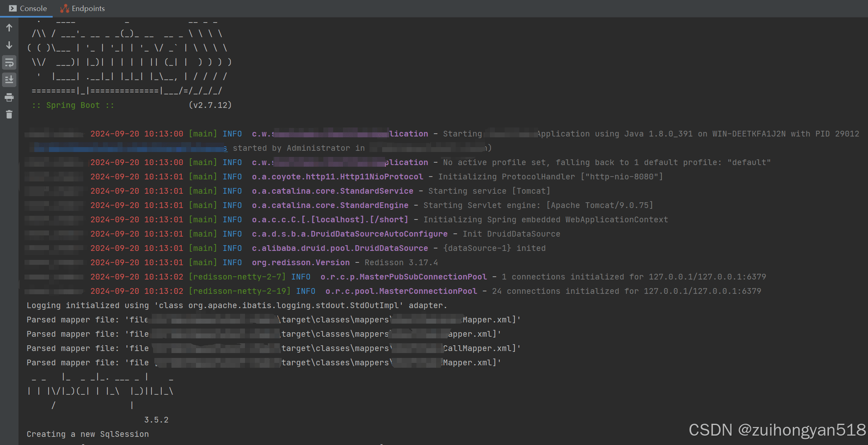Click the org.redisson.Version logger name

(x=300, y=262)
